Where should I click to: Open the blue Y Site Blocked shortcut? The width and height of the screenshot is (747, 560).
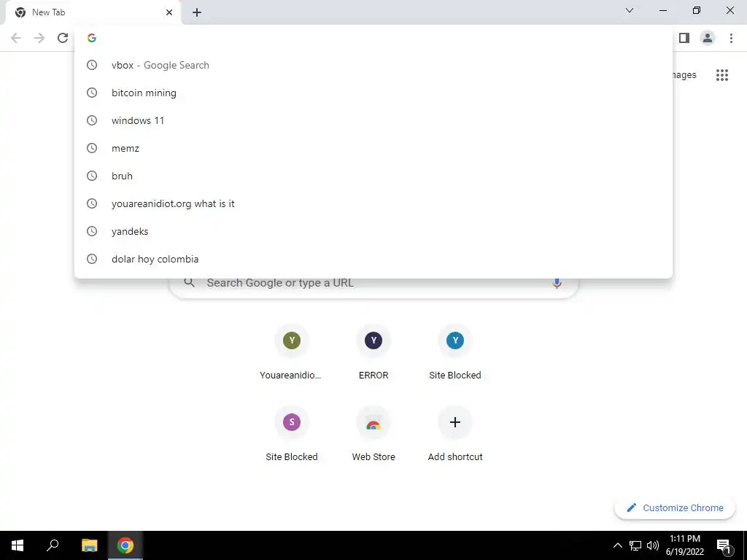[455, 353]
